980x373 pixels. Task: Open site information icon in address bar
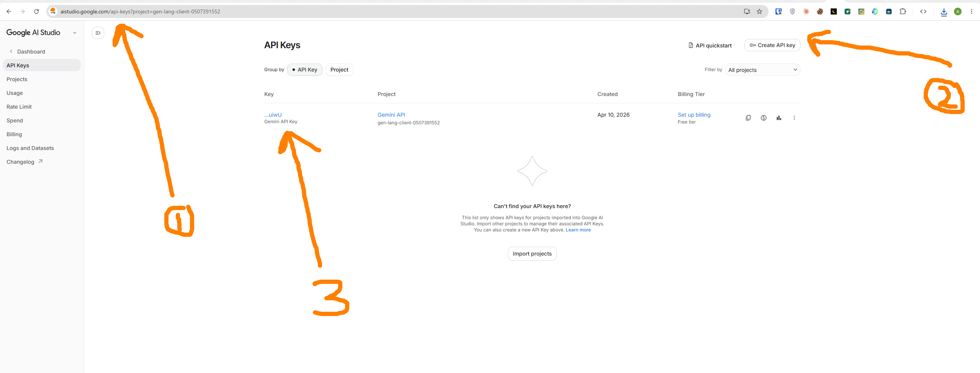(x=53, y=11)
